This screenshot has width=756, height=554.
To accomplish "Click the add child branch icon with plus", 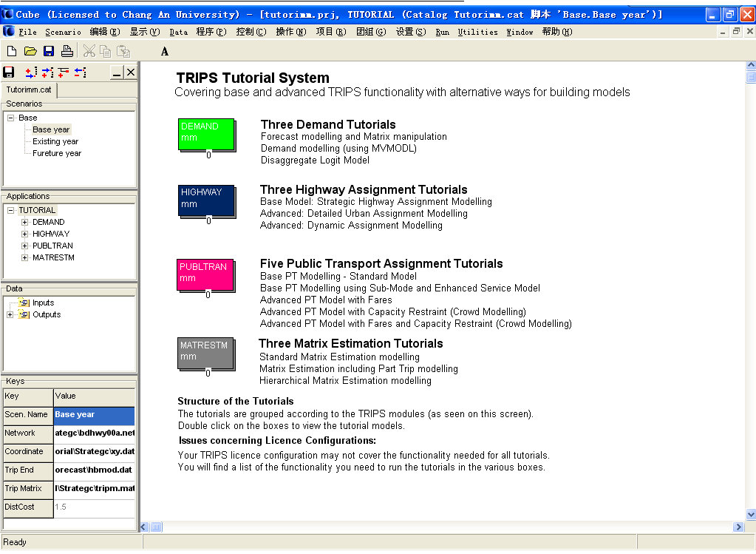I will click(63, 72).
